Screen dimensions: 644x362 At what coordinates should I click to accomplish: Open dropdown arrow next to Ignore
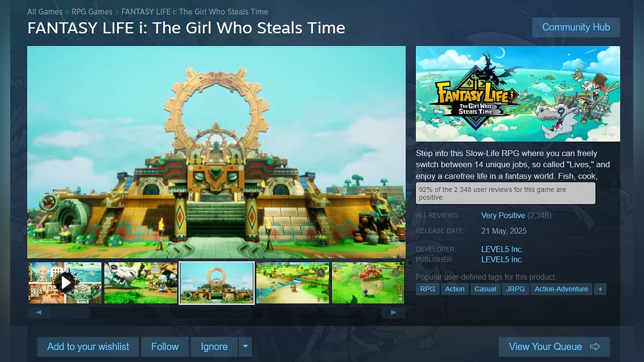pos(245,346)
